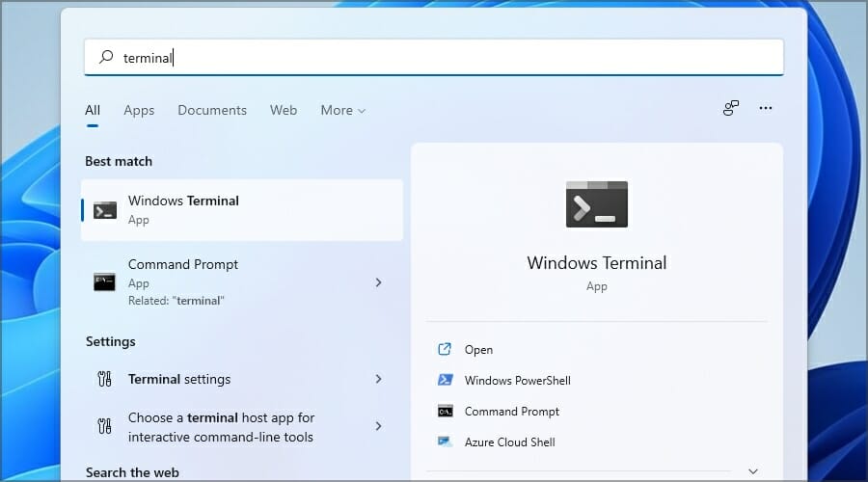Screen dimensions: 868x482
Task: Click the Terminal settings wrench icon
Action: coord(104,379)
